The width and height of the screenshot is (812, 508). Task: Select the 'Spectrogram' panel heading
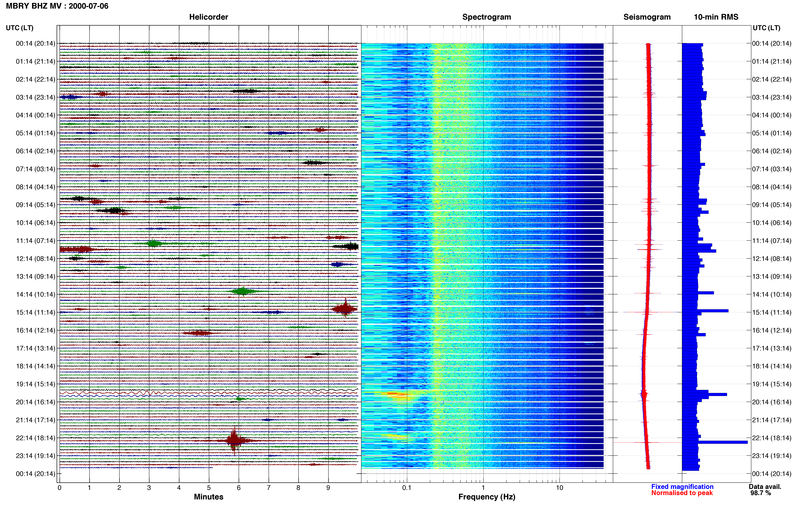(x=487, y=17)
